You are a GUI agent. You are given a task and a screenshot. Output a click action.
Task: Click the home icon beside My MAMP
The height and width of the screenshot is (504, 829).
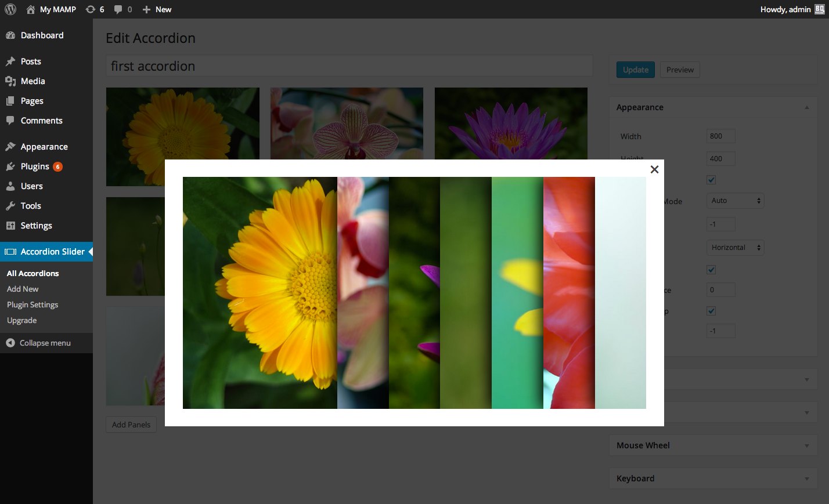click(30, 9)
